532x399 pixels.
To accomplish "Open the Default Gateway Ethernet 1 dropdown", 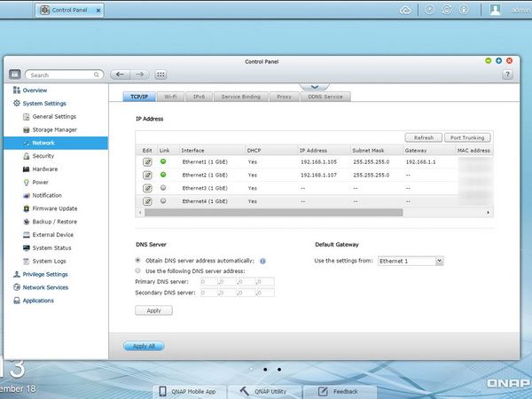I will click(x=411, y=261).
